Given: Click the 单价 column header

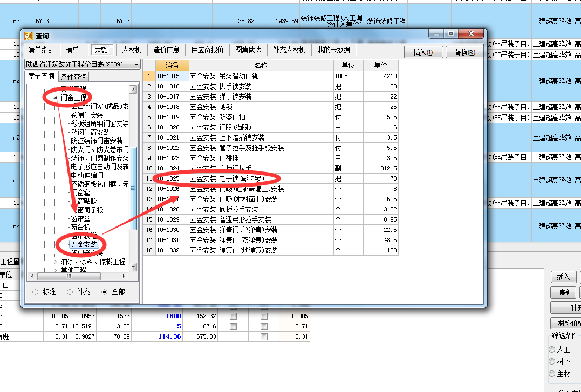Looking at the screenshot, I should point(380,65).
